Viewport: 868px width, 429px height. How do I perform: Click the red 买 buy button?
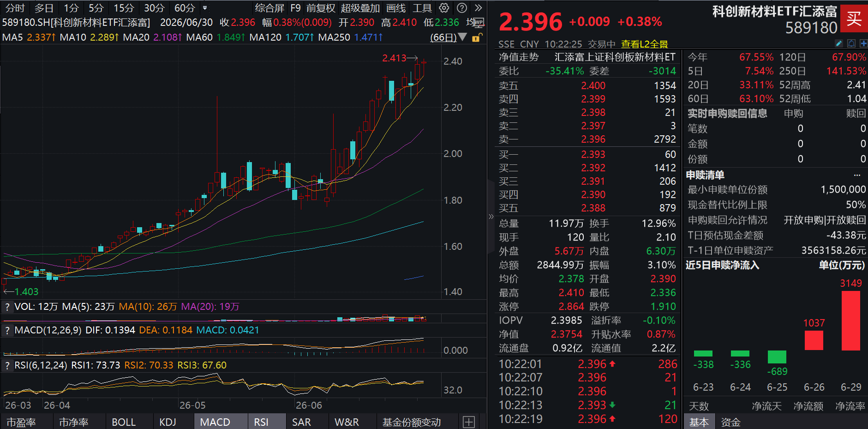[x=854, y=18]
